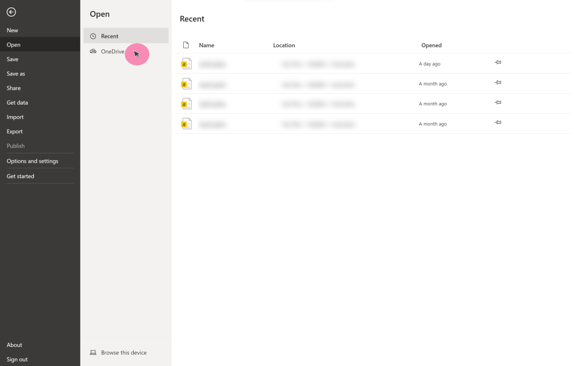Image resolution: width=588 pixels, height=366 pixels.
Task: Click the monitor icon beside Browse this device
Action: click(92, 352)
